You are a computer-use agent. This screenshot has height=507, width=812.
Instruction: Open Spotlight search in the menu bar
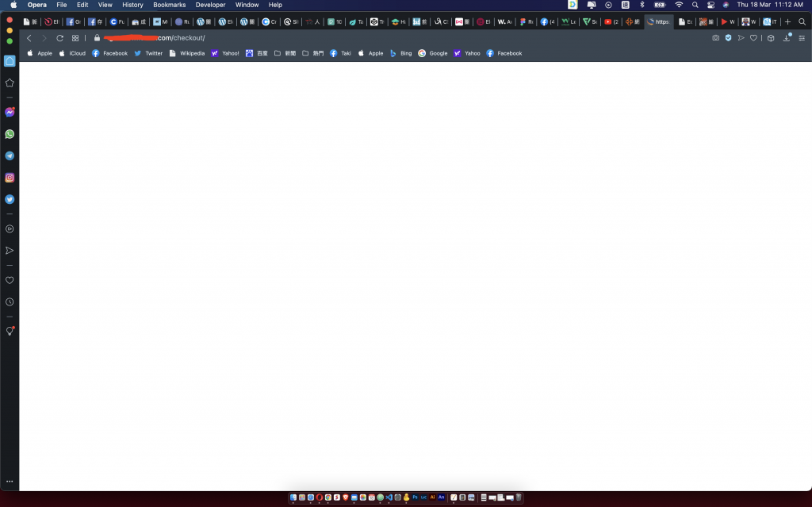tap(695, 5)
